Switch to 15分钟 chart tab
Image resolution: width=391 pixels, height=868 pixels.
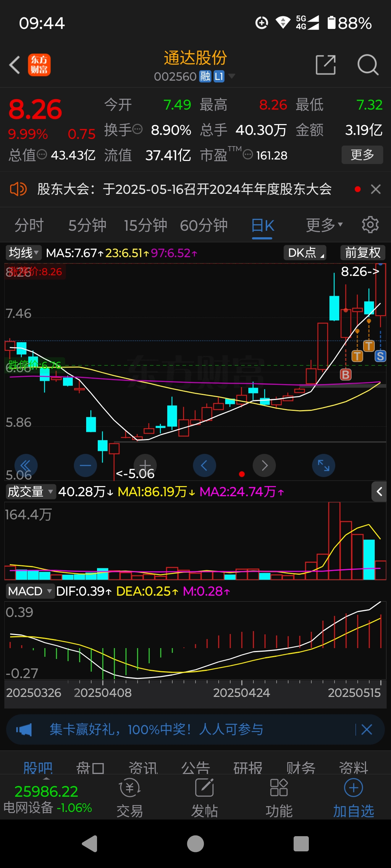(146, 225)
